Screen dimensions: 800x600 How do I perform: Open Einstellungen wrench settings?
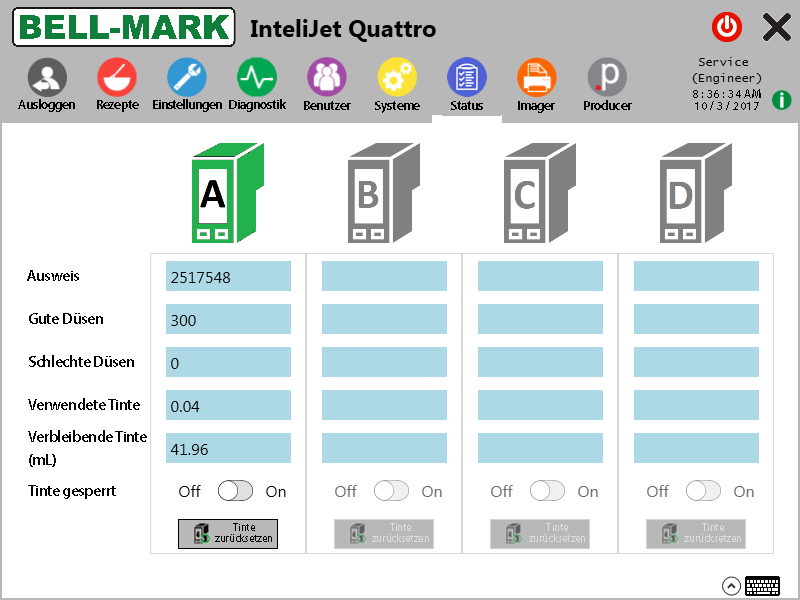pos(187,77)
